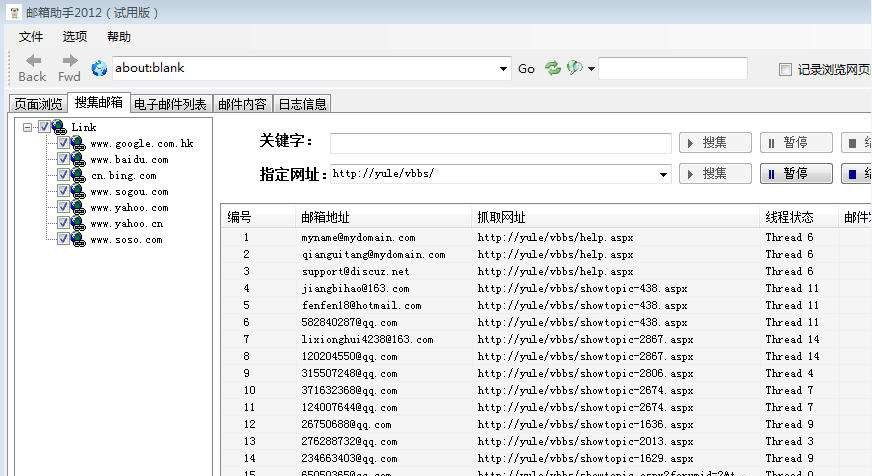Click globe icon of www.soso.com
This screenshot has width=872, height=476.
click(78, 241)
